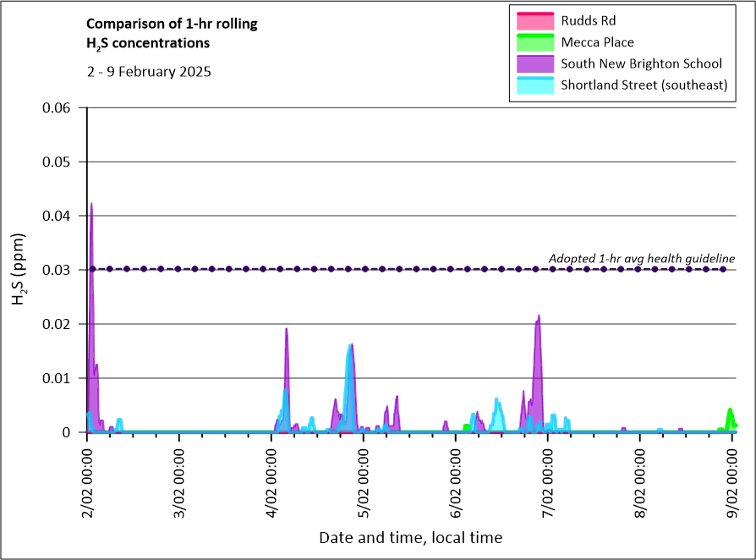The height and width of the screenshot is (560, 756).
Task: Click the pink Rudds Rd legend swatch
Action: (532, 20)
